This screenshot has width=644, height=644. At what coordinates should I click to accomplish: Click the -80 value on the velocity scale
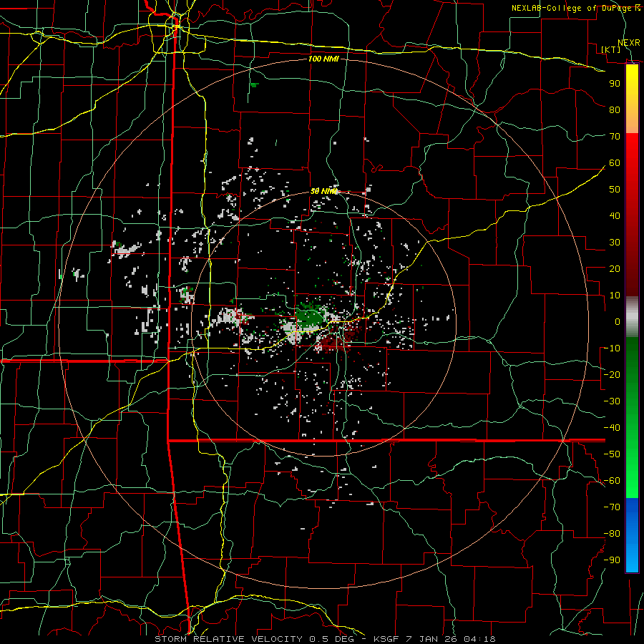pyautogui.click(x=612, y=534)
